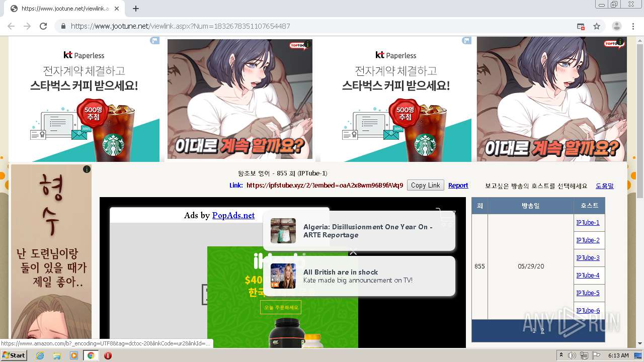Click the Copy Link button
This screenshot has height=362, width=644.
(x=426, y=185)
